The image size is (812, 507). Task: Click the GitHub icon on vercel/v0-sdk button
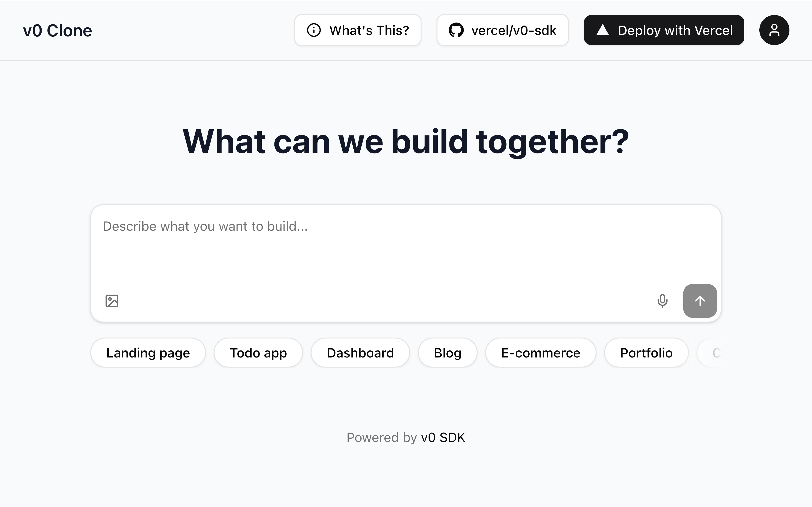[x=456, y=30]
